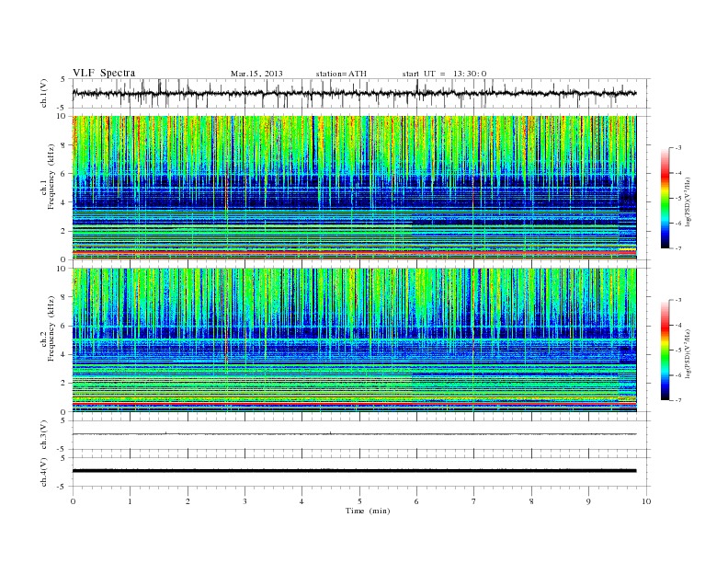Click the "2" tick on the time axis
728x563 pixels.
point(188,501)
